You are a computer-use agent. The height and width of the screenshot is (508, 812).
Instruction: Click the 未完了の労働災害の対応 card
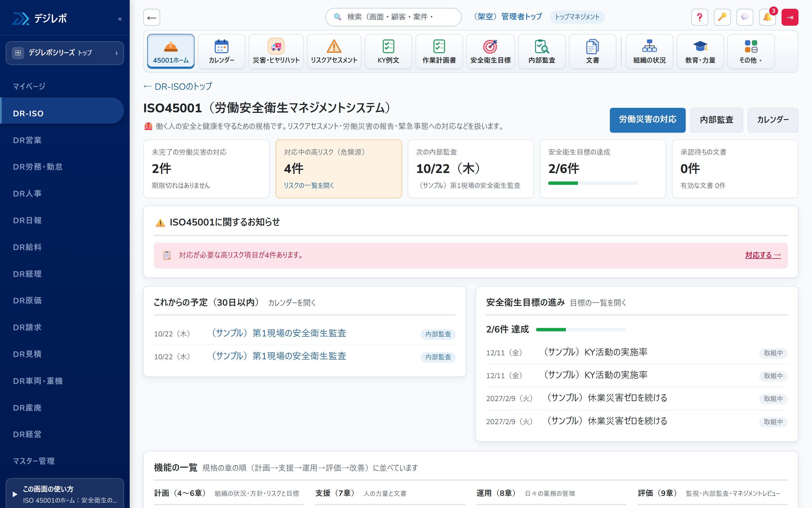[206, 169]
